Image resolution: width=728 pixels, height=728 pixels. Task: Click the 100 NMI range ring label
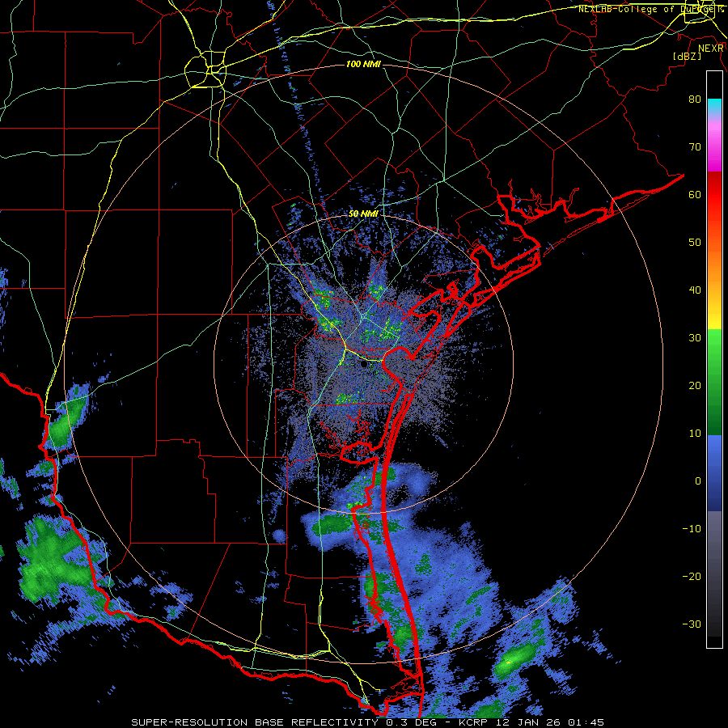(x=363, y=64)
